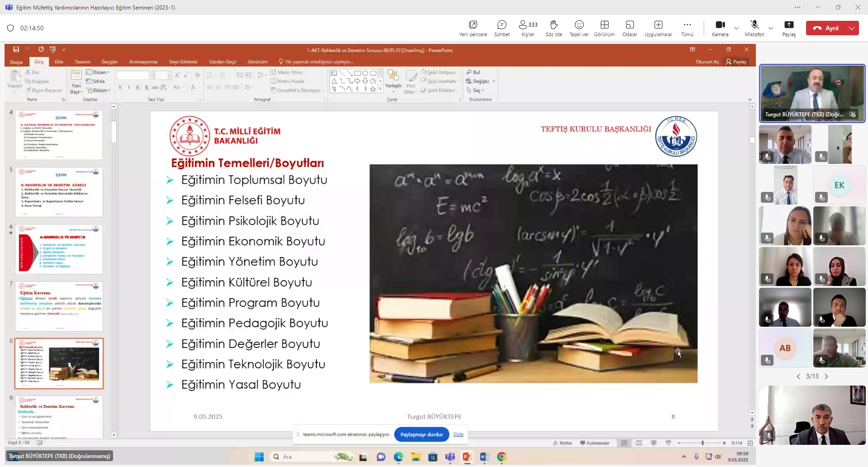Image resolution: width=868 pixels, height=467 pixels.
Task: Open Seç select dropdown
Action: 475,91
